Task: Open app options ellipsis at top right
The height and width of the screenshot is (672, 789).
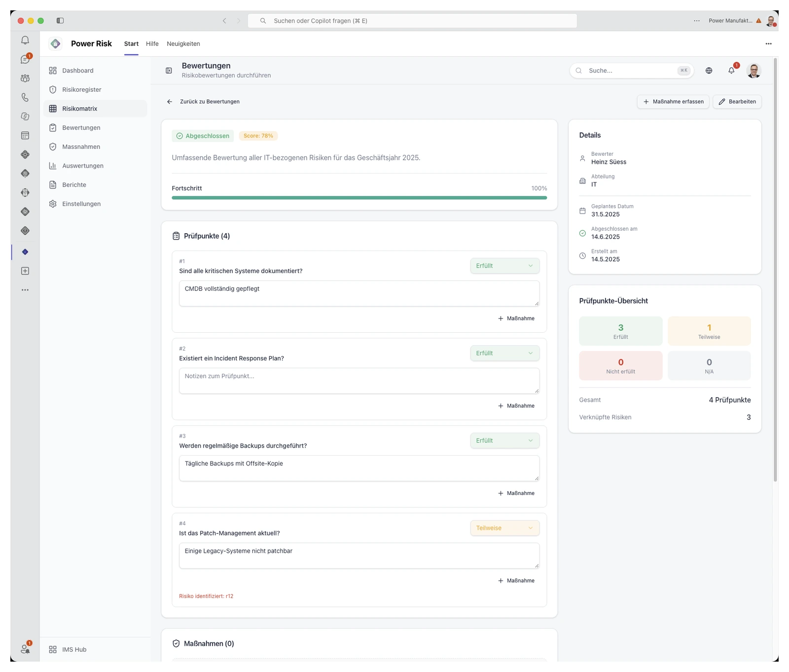Action: click(x=768, y=43)
